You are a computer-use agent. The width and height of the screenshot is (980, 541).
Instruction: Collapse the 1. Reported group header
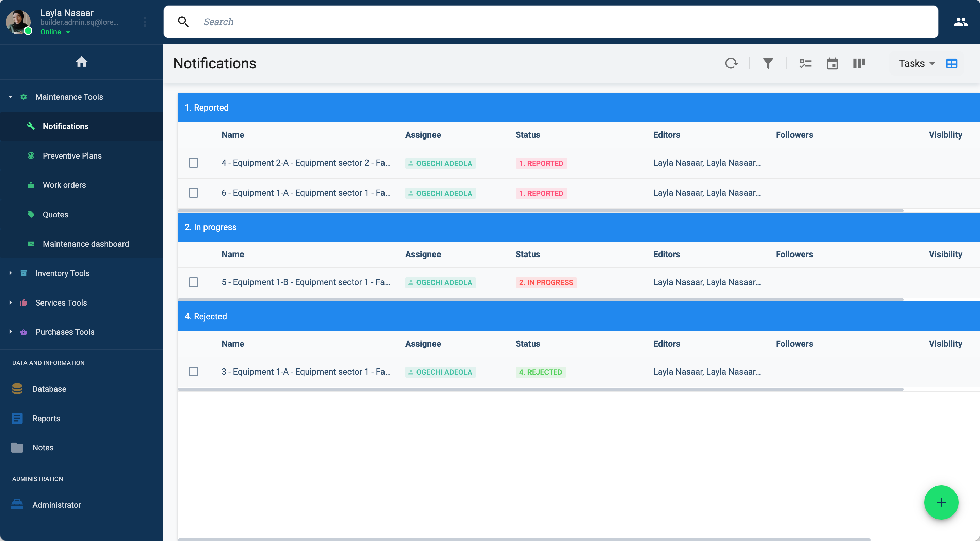[x=578, y=108]
